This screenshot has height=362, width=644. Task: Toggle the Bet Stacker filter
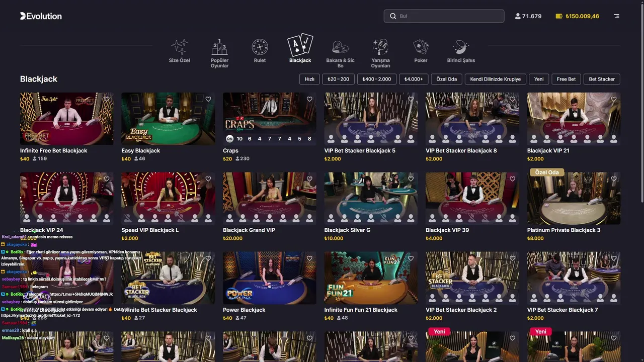click(x=602, y=79)
